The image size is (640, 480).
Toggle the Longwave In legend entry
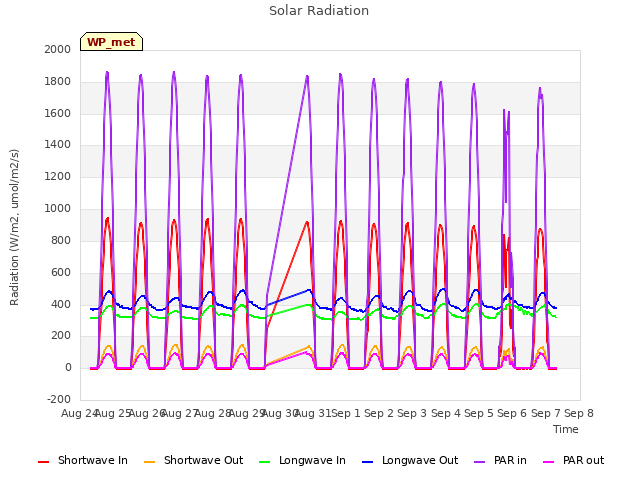pos(302,460)
